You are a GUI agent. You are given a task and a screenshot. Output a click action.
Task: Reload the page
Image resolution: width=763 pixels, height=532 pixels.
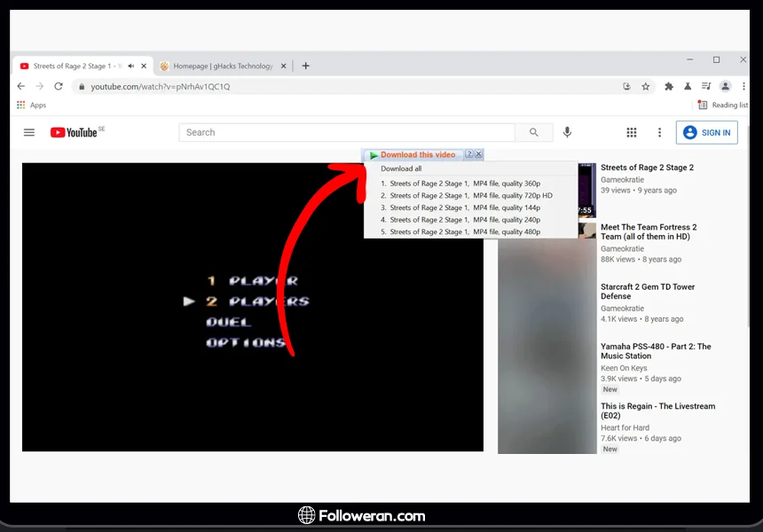(x=59, y=86)
